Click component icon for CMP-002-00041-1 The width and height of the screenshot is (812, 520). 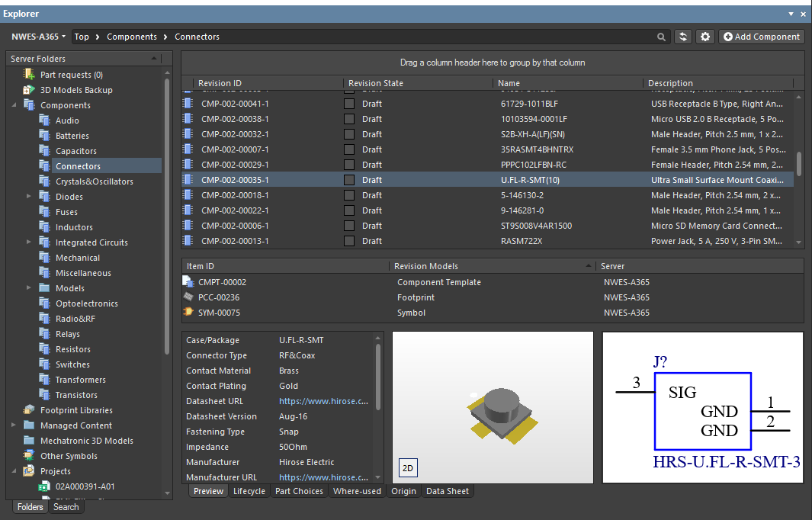(188, 103)
